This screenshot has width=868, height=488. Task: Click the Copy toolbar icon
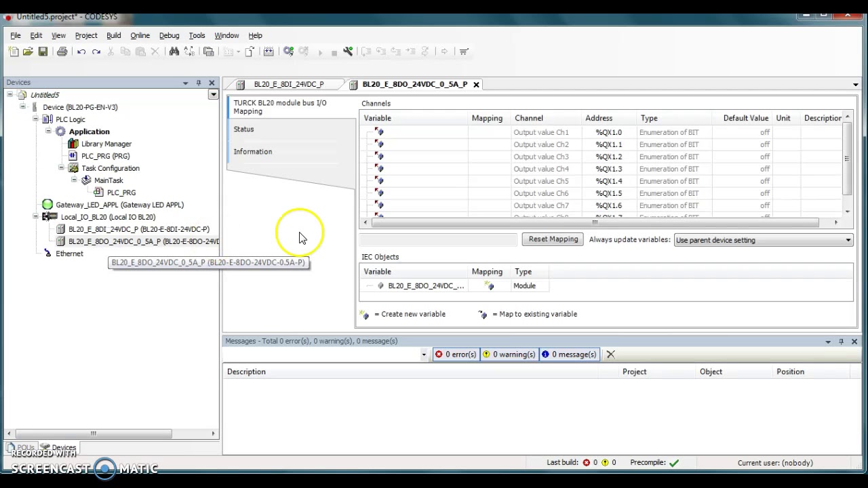pos(125,52)
